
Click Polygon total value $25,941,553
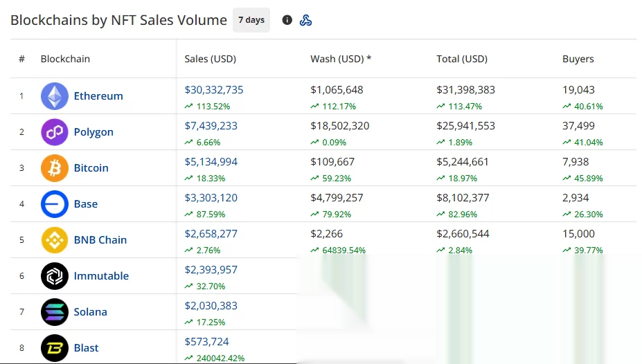465,126
